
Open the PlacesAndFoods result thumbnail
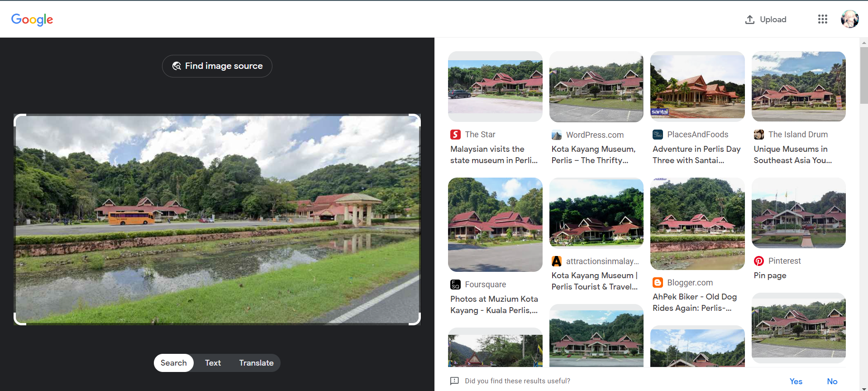pos(697,87)
